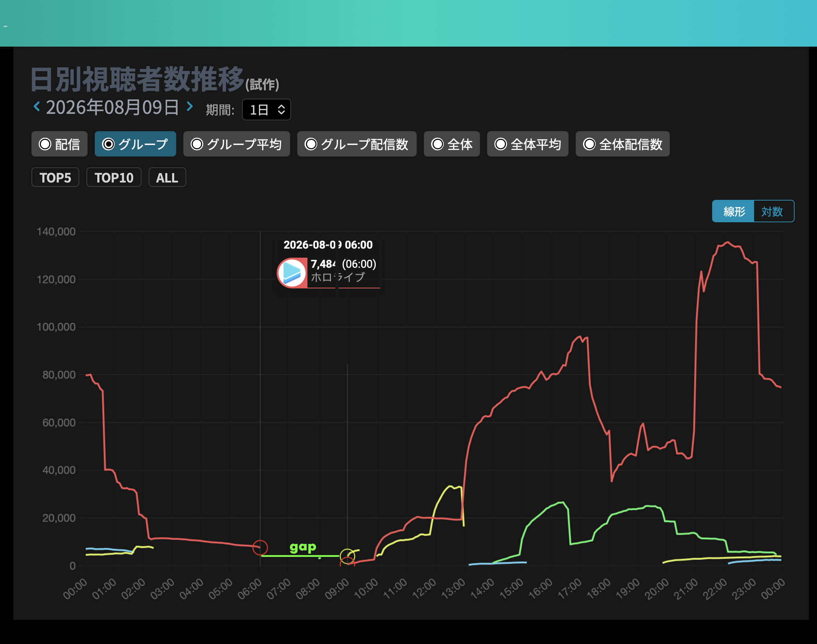Click the 120,000 y-axis label
The height and width of the screenshot is (644, 817).
[56, 279]
